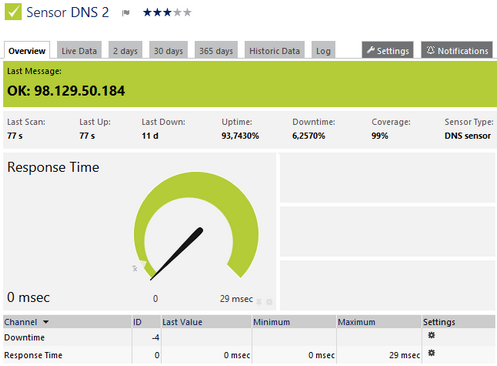The height and width of the screenshot is (366, 497).
Task: Open settings gear for Response Time channel
Action: [431, 353]
